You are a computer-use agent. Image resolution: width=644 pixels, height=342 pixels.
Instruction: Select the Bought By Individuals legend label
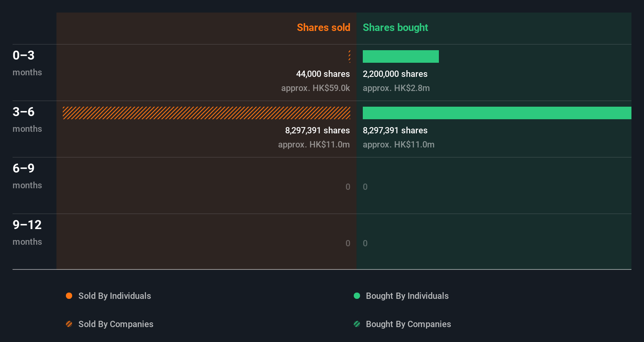tap(407, 296)
